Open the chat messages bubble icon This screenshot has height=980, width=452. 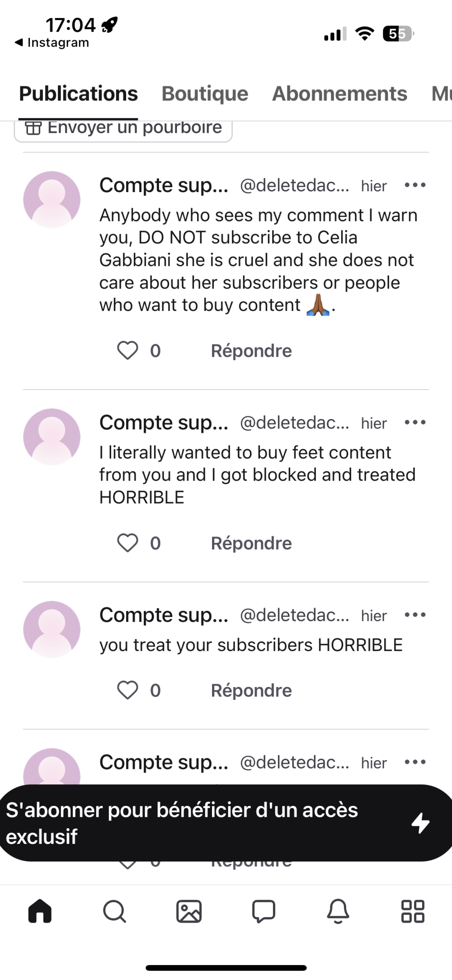point(264,911)
